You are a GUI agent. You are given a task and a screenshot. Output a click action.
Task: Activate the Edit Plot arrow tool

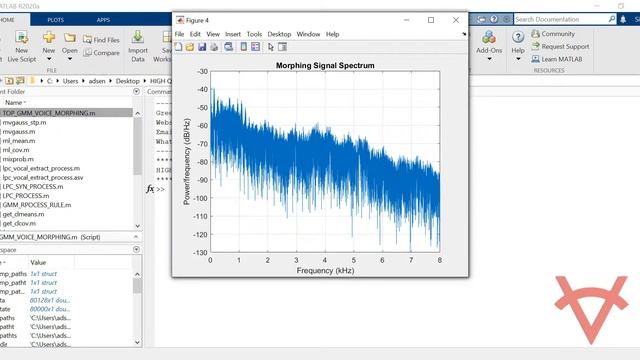point(271,47)
